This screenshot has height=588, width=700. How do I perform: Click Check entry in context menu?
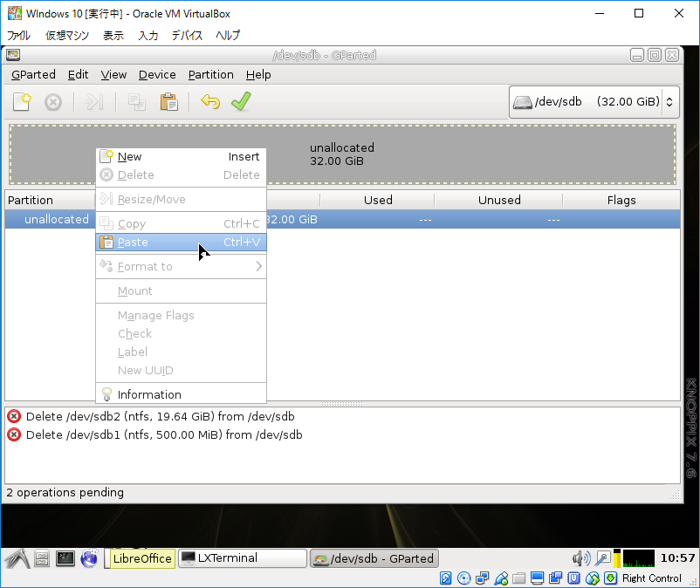click(181, 334)
